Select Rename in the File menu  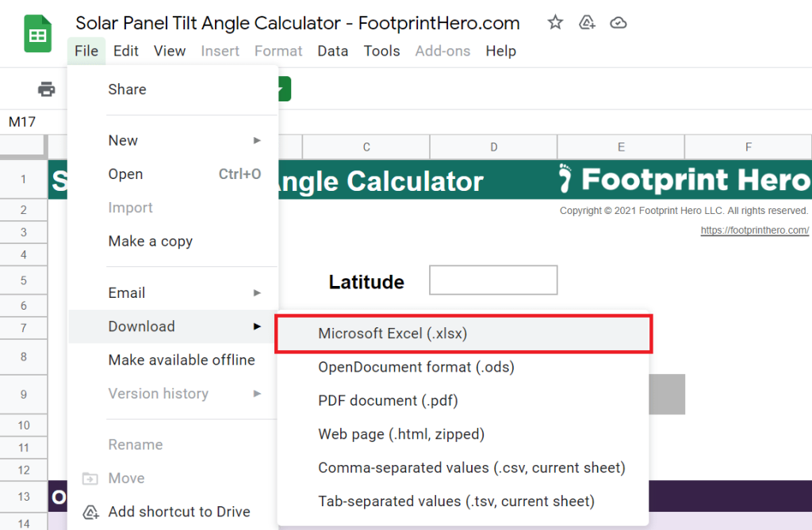tap(173, 444)
